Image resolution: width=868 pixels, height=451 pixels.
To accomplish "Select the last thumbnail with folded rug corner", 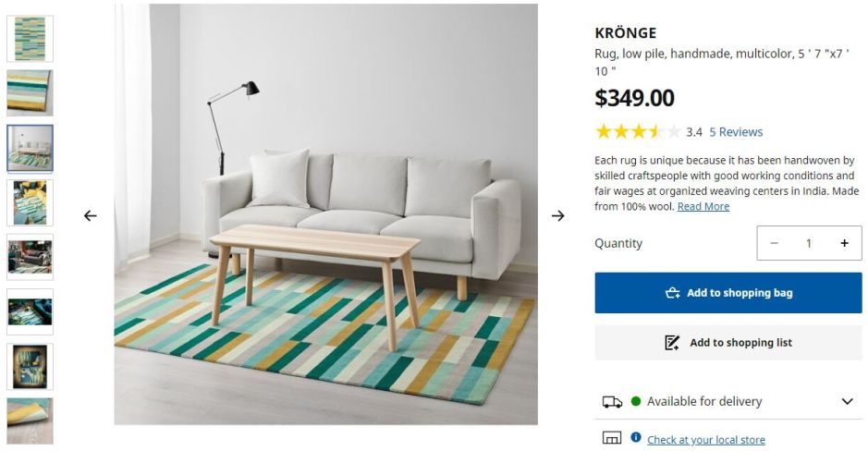I will (30, 421).
